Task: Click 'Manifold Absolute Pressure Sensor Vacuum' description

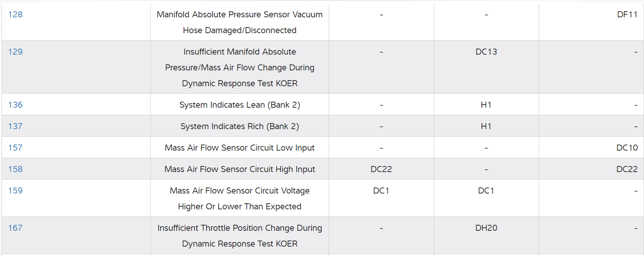Action: (x=240, y=15)
